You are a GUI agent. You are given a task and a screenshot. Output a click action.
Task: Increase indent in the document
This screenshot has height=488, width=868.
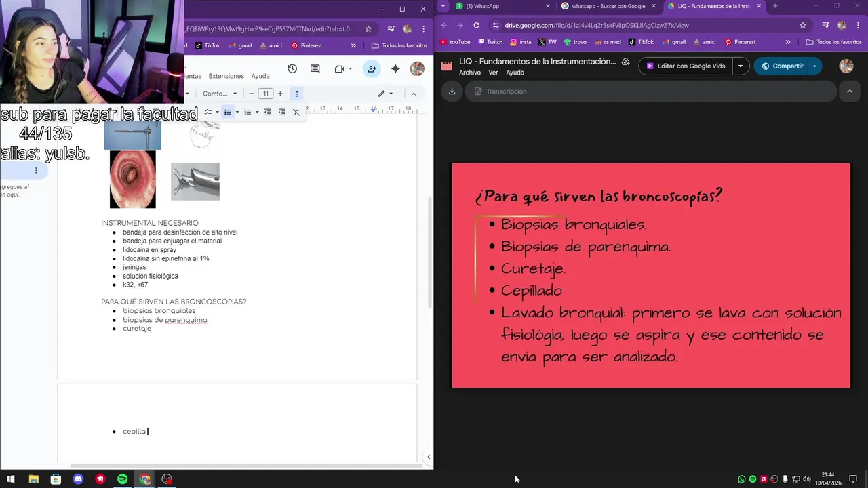(282, 112)
